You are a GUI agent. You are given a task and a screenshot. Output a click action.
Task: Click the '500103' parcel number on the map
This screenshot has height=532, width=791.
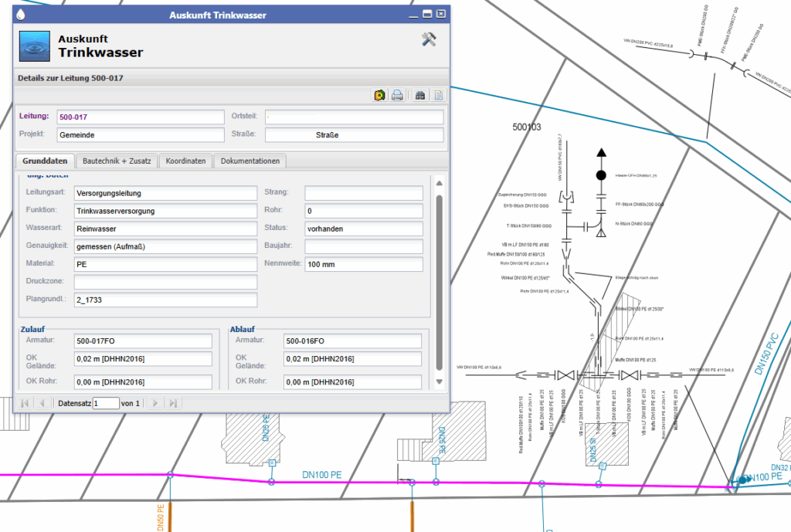[527, 127]
